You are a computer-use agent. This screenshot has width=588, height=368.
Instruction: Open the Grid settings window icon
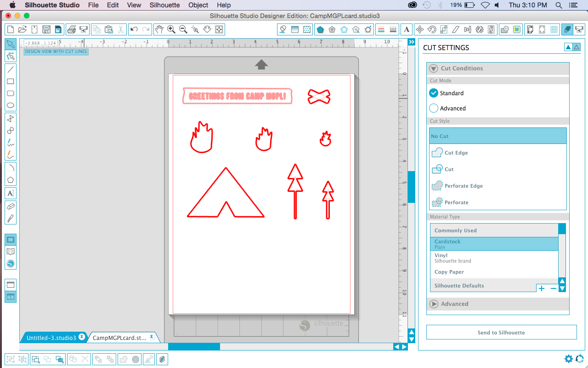point(554,29)
